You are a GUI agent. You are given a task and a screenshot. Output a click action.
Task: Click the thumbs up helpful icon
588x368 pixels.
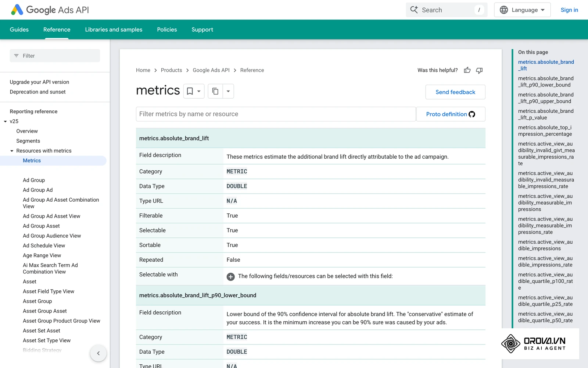pyautogui.click(x=467, y=70)
